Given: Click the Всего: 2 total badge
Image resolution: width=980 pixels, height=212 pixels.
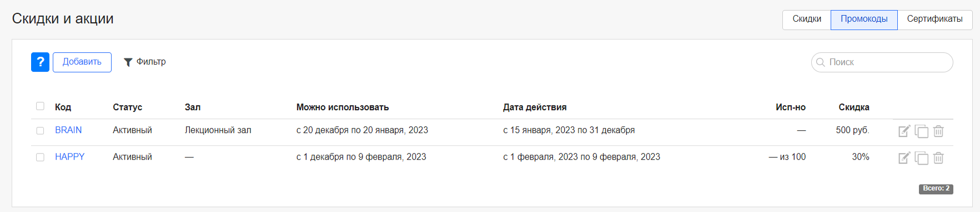Looking at the screenshot, I should (x=936, y=189).
